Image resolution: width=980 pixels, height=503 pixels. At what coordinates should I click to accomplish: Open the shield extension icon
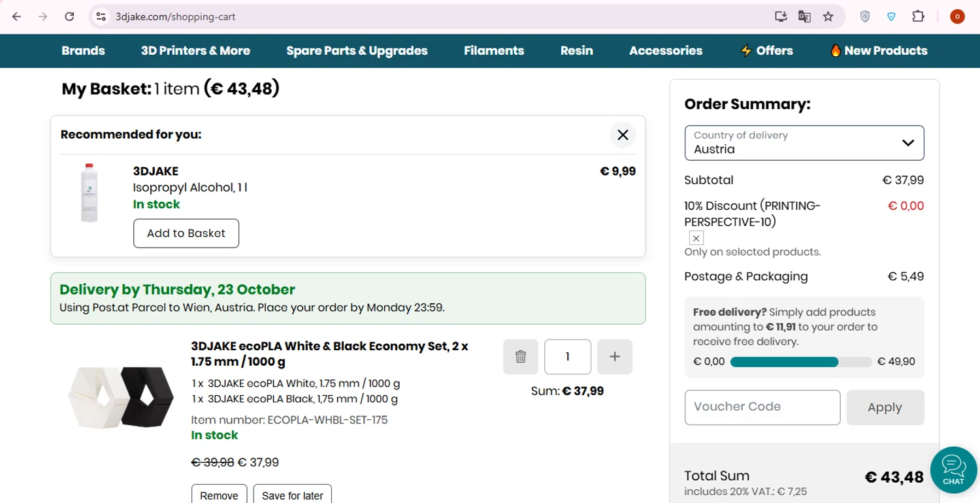865,16
